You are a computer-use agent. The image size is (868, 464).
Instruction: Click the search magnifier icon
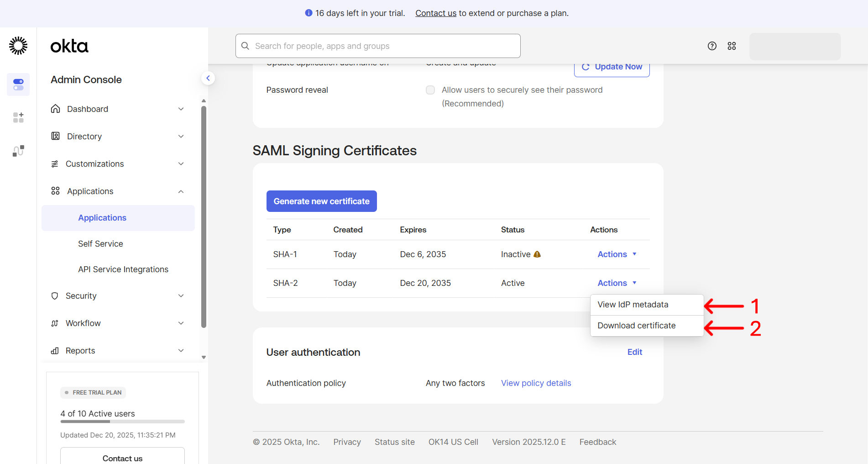(245, 46)
